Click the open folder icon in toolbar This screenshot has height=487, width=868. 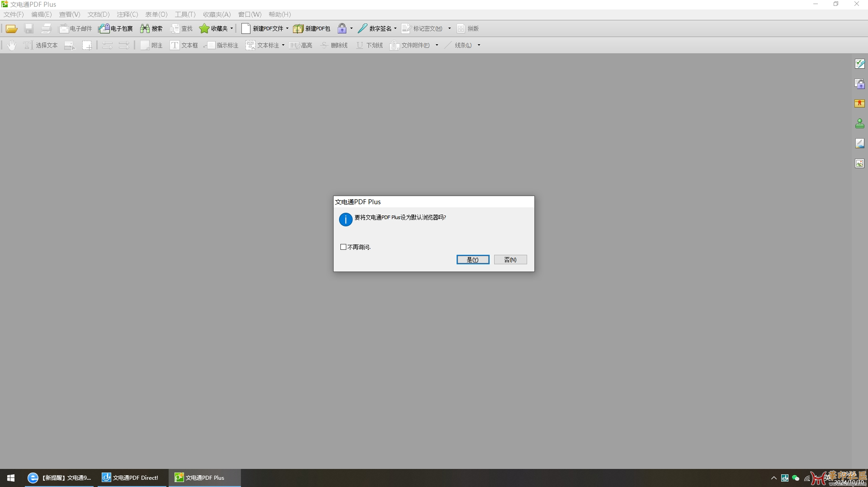pos(12,29)
